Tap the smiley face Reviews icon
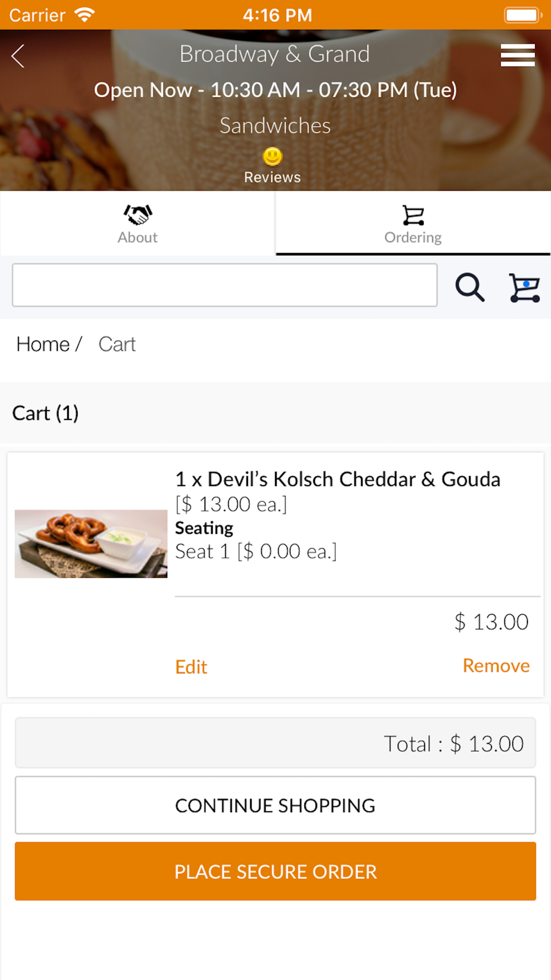Screen dimensions: 551x980 tap(272, 157)
